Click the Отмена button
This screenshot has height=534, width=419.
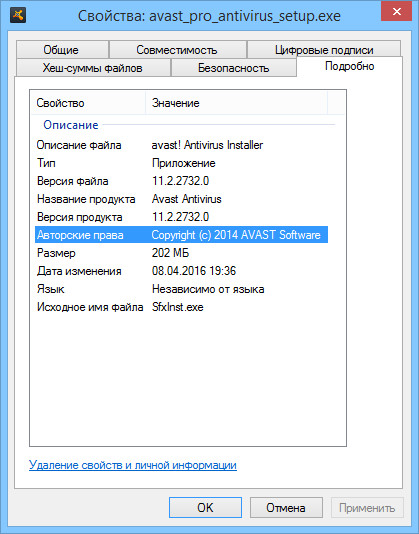point(286,508)
